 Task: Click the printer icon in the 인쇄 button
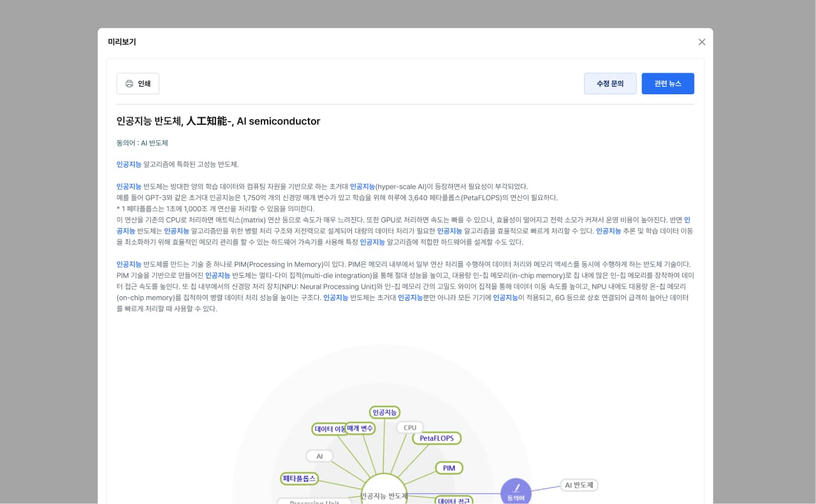point(129,83)
